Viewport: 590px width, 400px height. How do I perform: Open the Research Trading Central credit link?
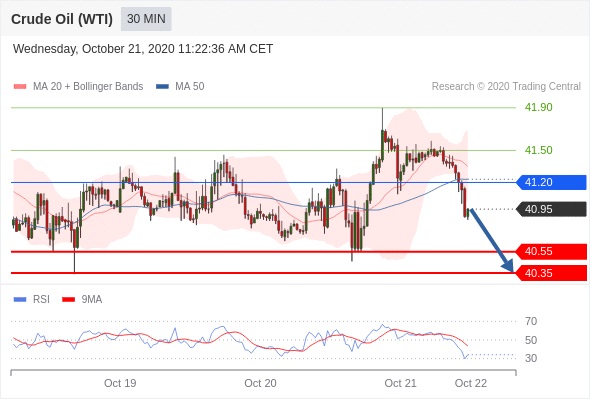point(506,87)
